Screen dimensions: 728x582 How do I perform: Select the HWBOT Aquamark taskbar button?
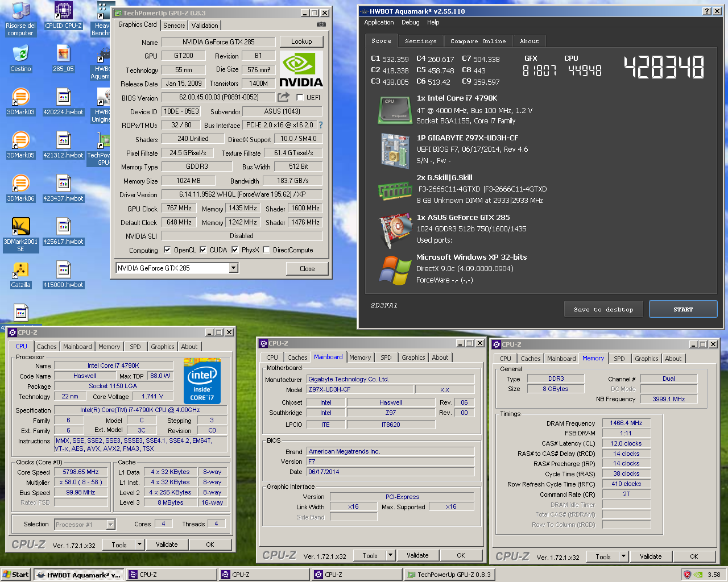78,575
